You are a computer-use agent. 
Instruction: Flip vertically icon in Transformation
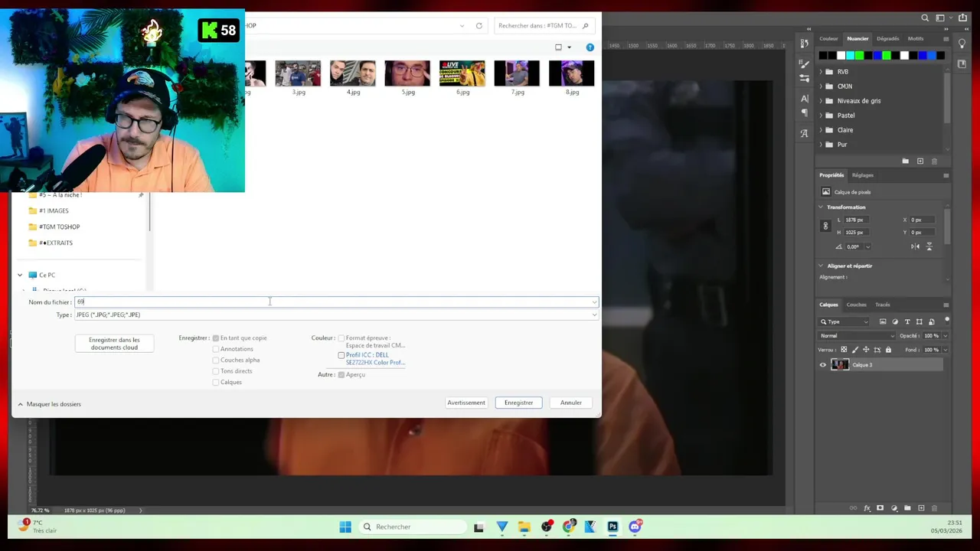click(x=929, y=246)
